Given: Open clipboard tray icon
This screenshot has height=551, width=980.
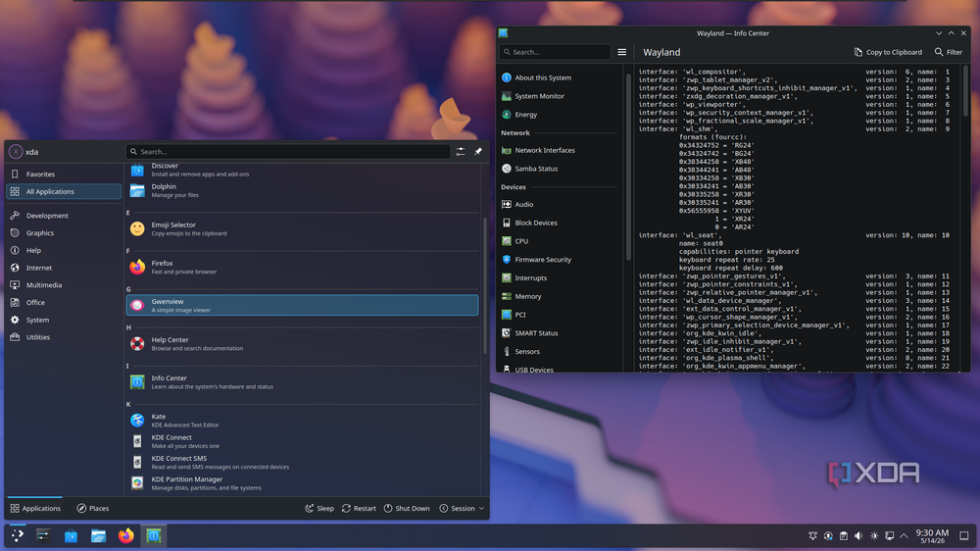Looking at the screenshot, I should click(843, 536).
